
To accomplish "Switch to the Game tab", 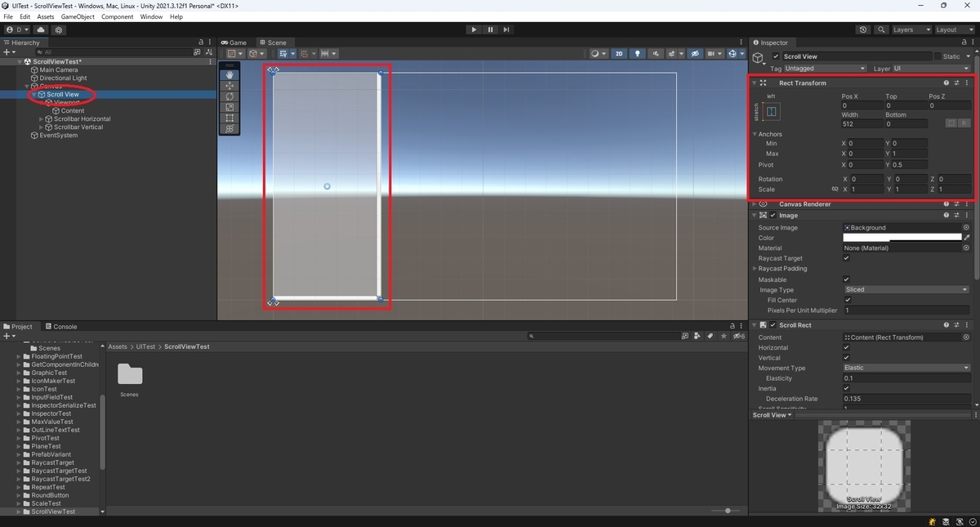I will [234, 42].
